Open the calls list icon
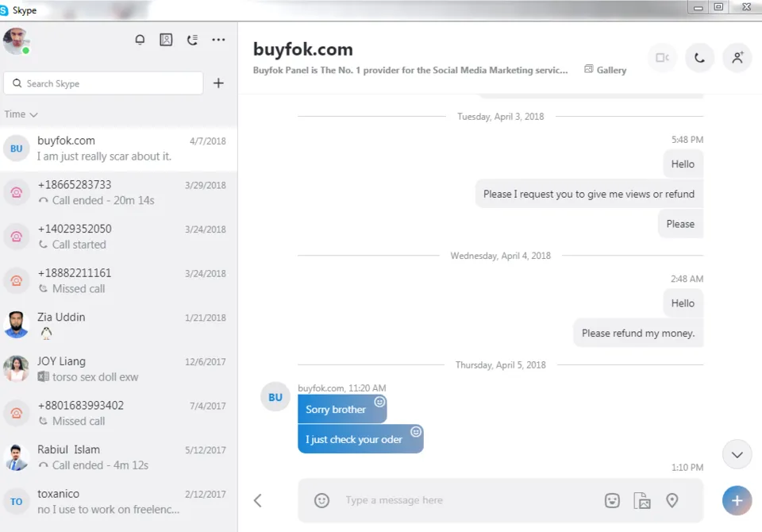The image size is (762, 532). point(192,40)
